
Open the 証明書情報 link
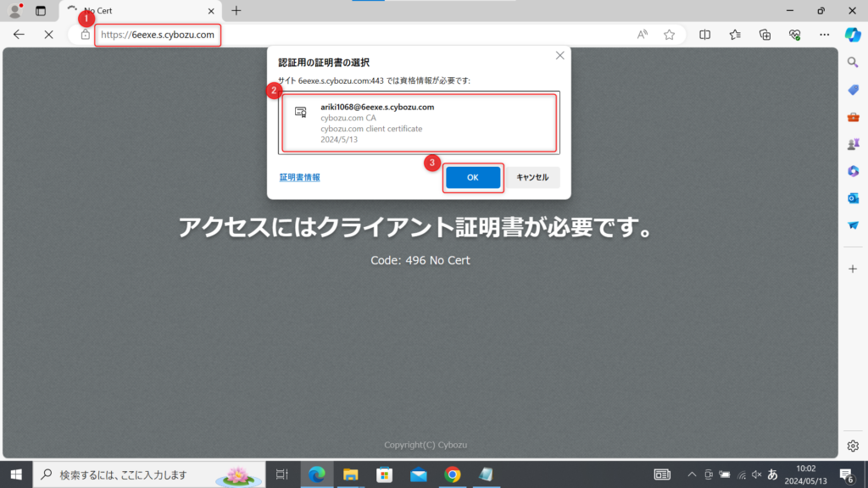point(300,177)
